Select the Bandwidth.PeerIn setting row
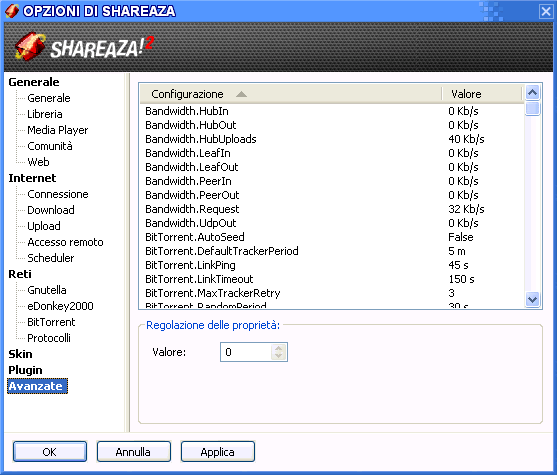This screenshot has width=557, height=475. click(332, 181)
